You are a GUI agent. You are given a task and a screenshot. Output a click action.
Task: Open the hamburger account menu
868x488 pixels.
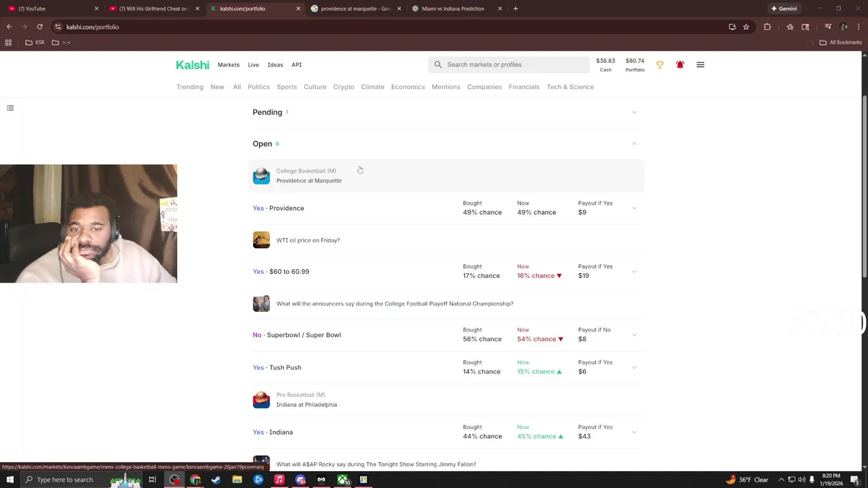[x=701, y=64]
